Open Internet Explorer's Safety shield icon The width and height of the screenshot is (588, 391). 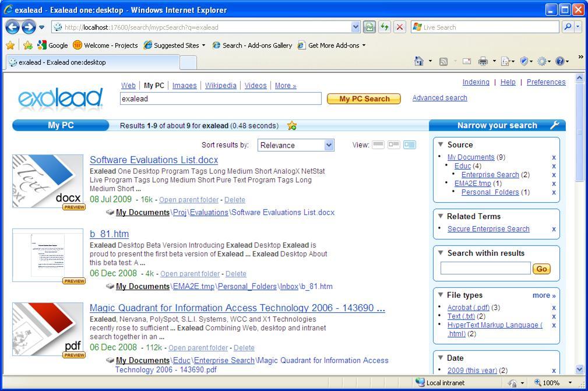[x=523, y=61]
